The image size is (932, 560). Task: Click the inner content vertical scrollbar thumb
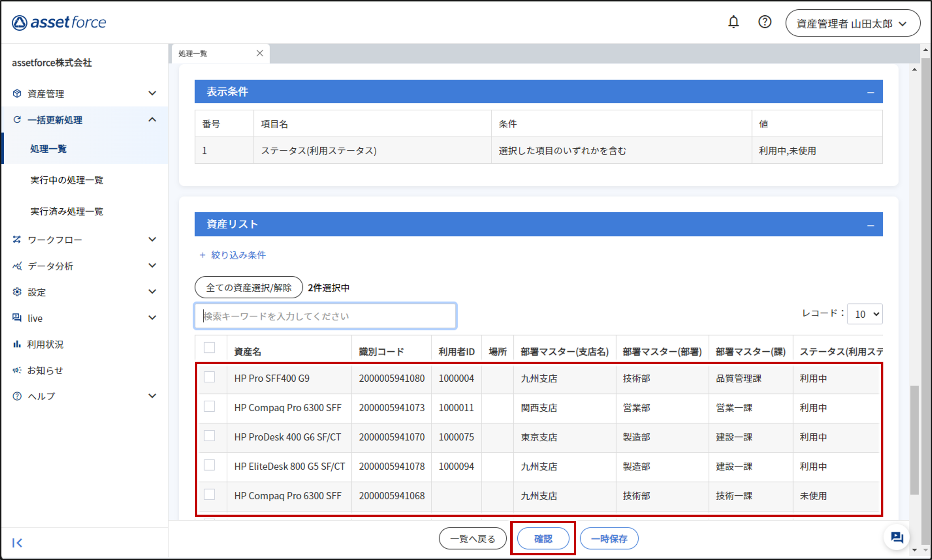pos(914,440)
